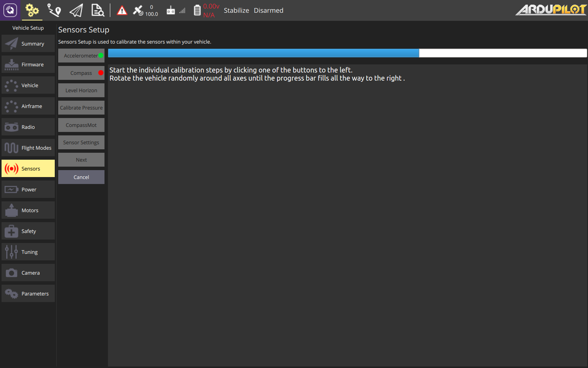Open the Safety setup page
The width and height of the screenshot is (588, 368).
(x=28, y=231)
